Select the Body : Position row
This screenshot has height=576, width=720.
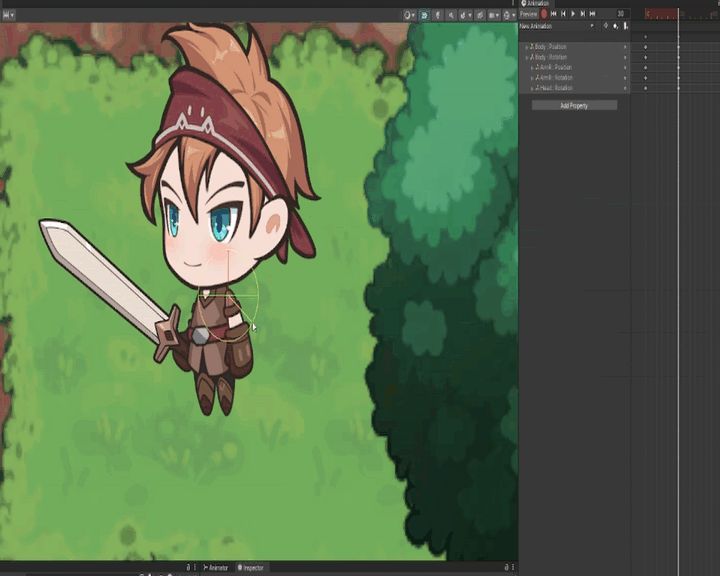tap(574, 47)
